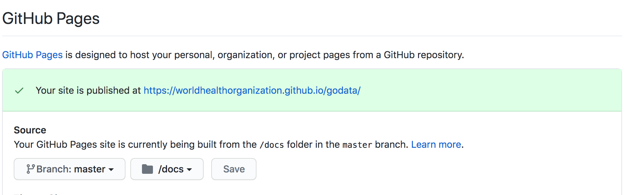Click the /docs code text in description
The width and height of the screenshot is (644, 195).
point(272,145)
